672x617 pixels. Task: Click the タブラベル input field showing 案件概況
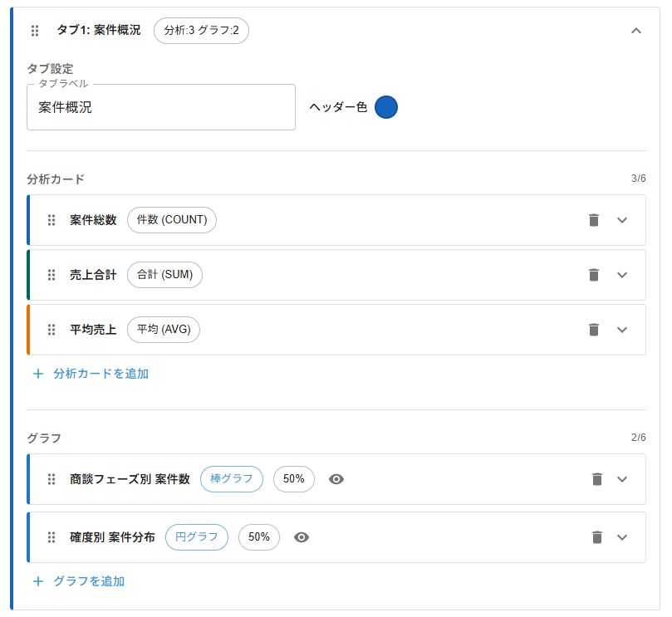tap(162, 106)
